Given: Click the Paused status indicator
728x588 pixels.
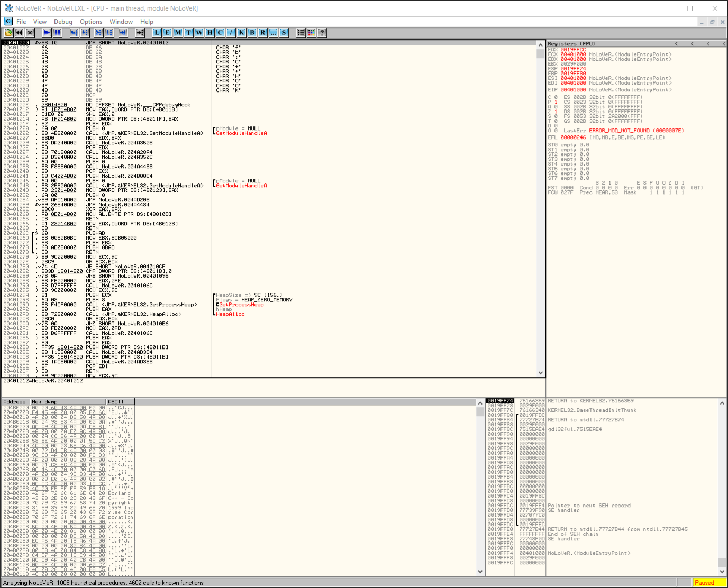Looking at the screenshot, I should [709, 583].
